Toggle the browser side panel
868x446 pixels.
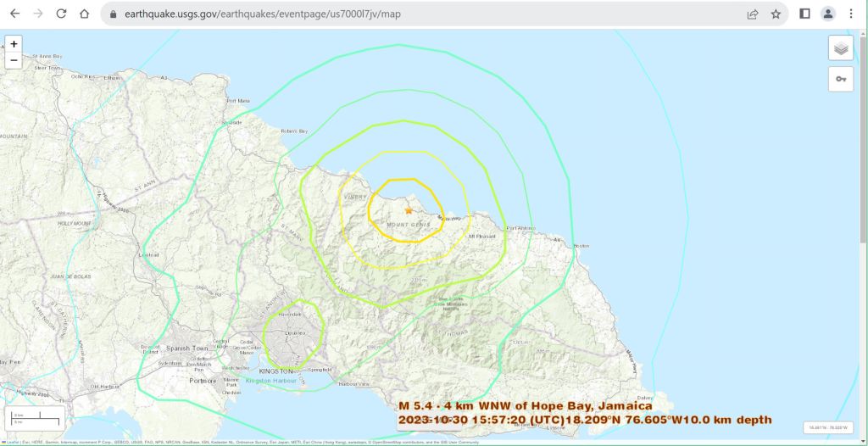[x=805, y=14]
